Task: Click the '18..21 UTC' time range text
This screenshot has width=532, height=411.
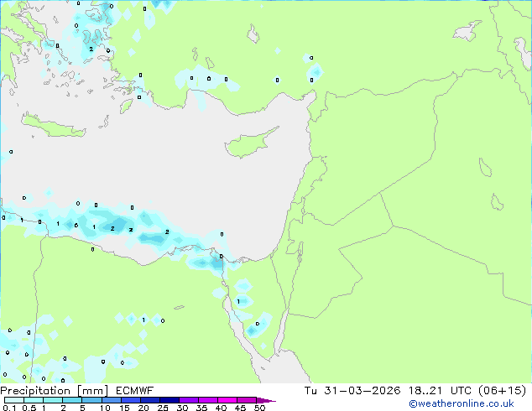Action: (x=440, y=391)
